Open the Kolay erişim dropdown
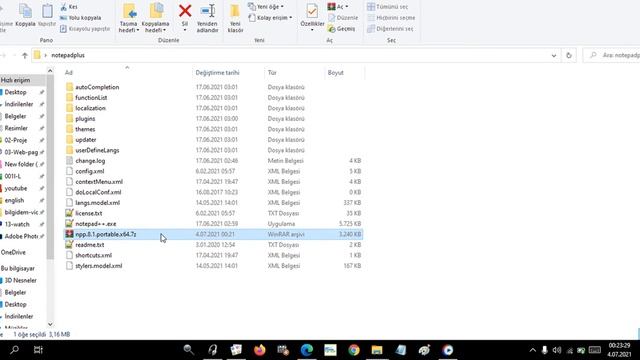 click(x=270, y=18)
